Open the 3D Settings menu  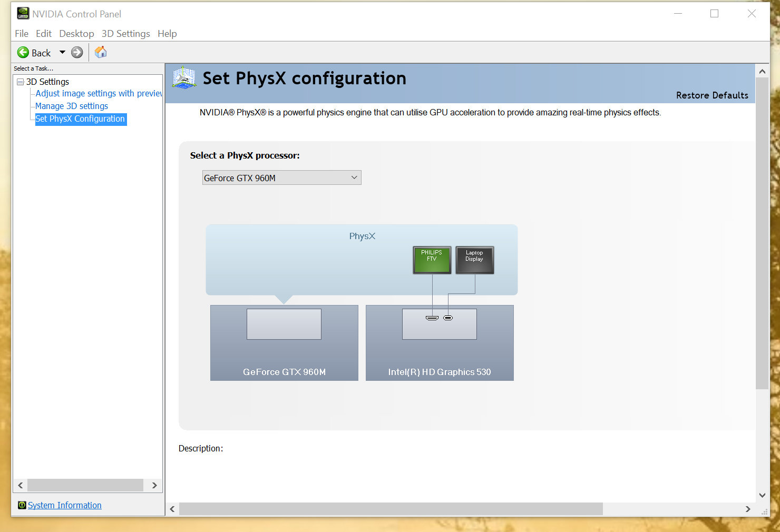coord(126,34)
